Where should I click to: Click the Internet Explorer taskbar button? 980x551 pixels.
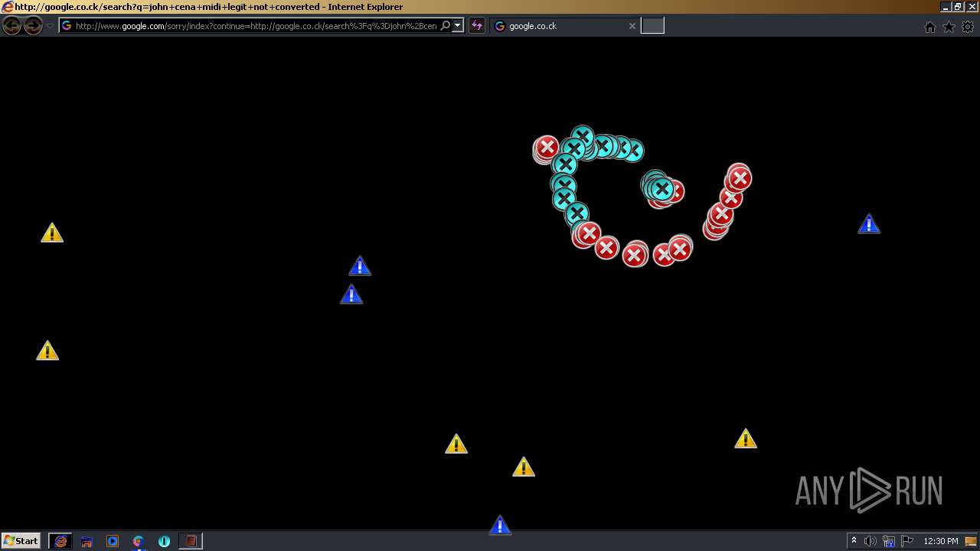60,541
